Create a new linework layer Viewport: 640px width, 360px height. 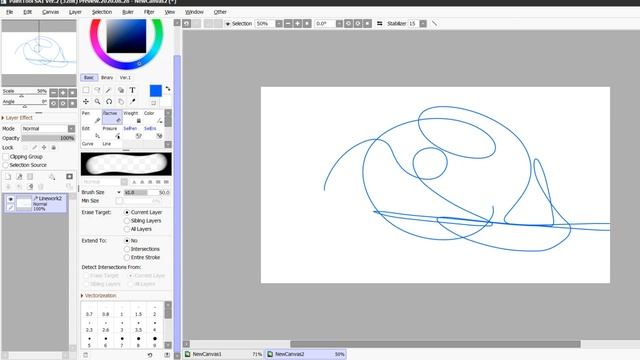[x=19, y=176]
